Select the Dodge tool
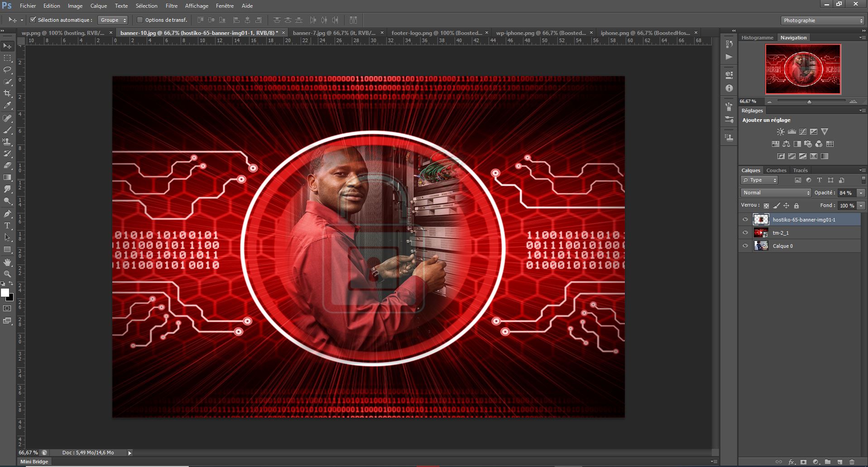Viewport: 868px width, 467px height. [7, 201]
